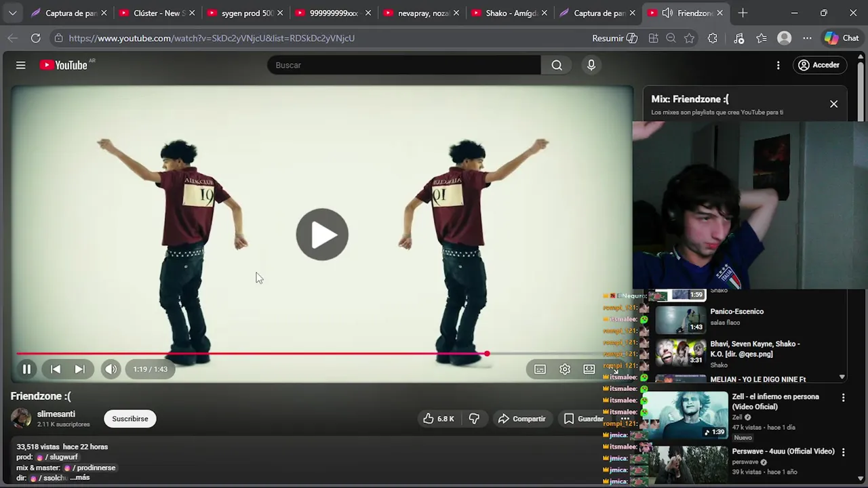Screen dimensions: 868x488
Task: Open the browser three-dot settings menu
Action: click(x=807, y=38)
